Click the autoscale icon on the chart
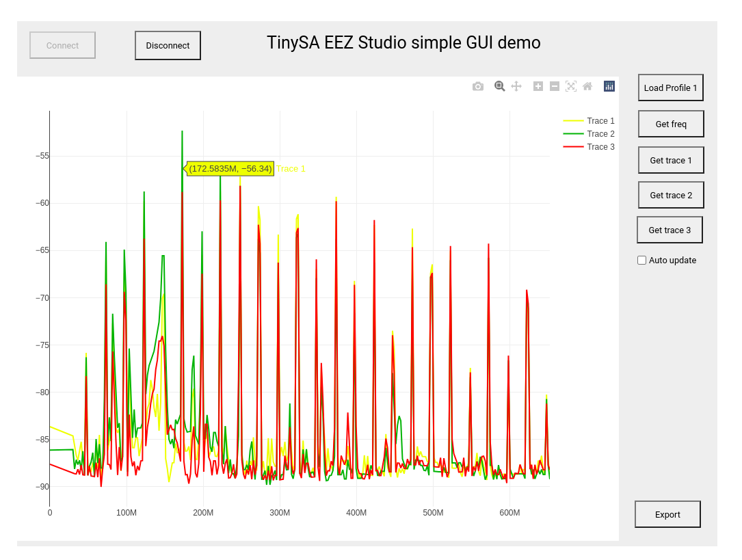This screenshot has height=560, width=742. [x=571, y=86]
